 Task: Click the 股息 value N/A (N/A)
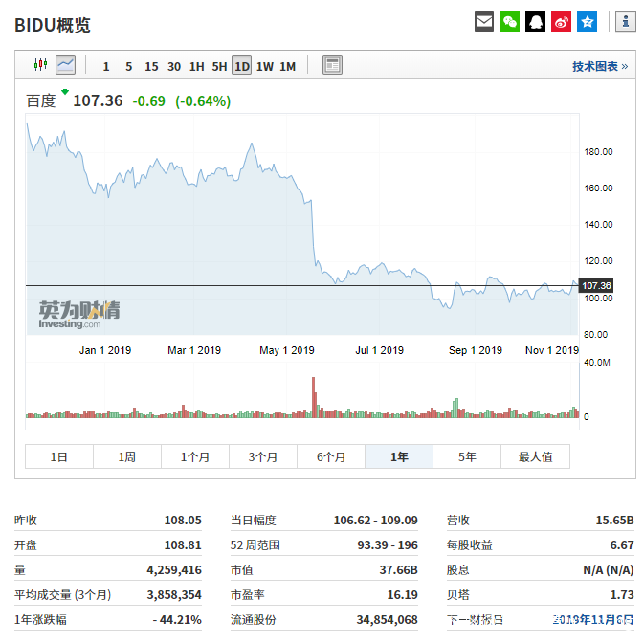(609, 569)
